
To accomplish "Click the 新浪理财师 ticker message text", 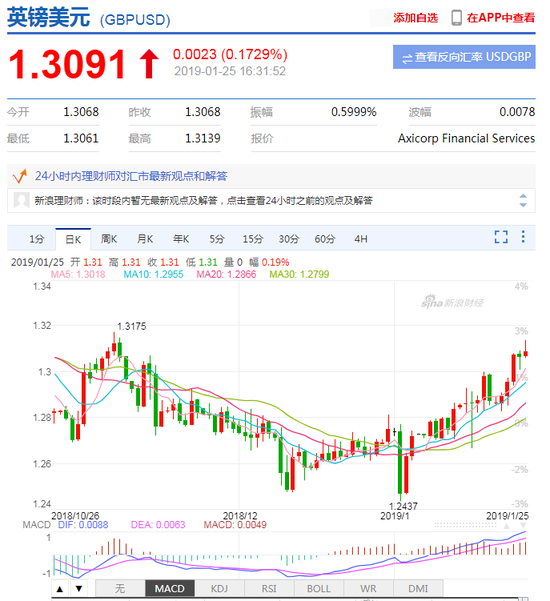I will (204, 200).
